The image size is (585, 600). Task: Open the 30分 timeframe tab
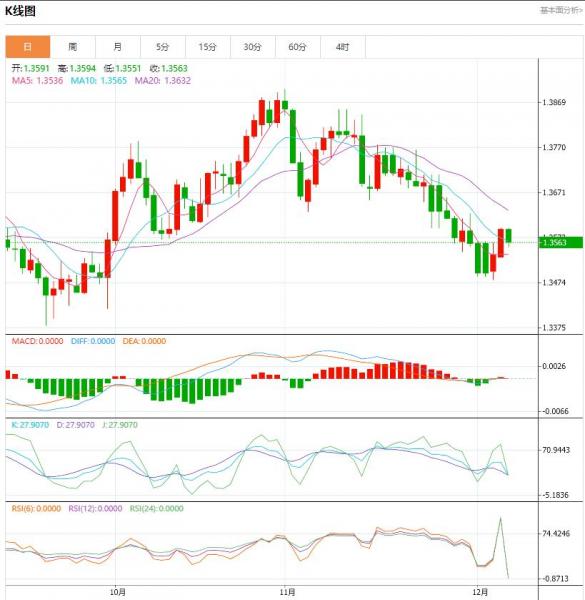[x=253, y=47]
